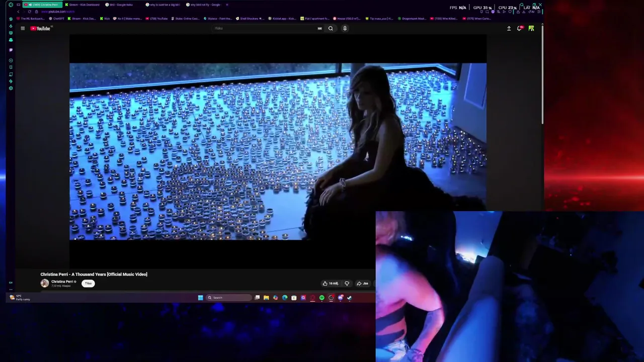Open the Shell Shockers bookmark
This screenshot has width=644, height=362.
(250, 19)
